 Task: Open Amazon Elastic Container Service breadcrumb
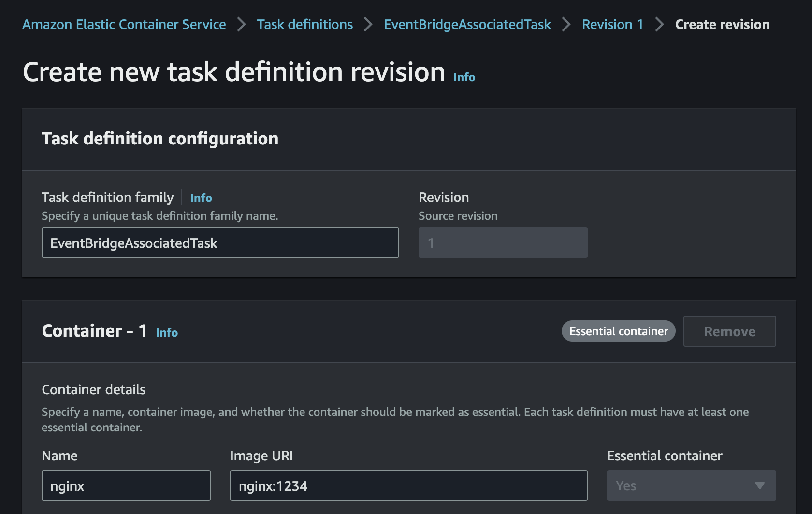coord(124,24)
